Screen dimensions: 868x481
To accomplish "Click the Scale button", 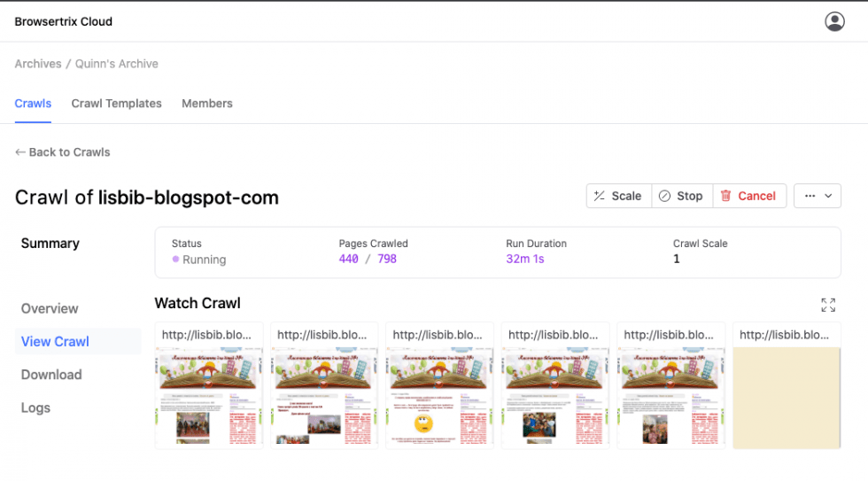I will click(618, 196).
